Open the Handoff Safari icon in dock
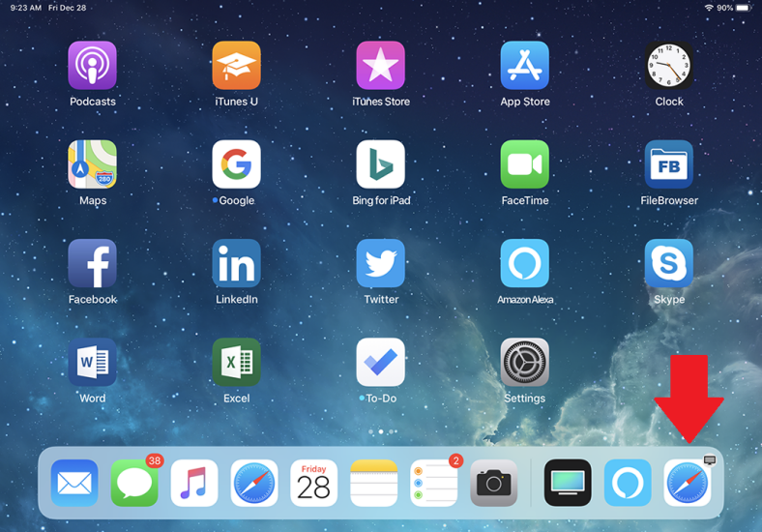762x532 pixels. [688, 483]
